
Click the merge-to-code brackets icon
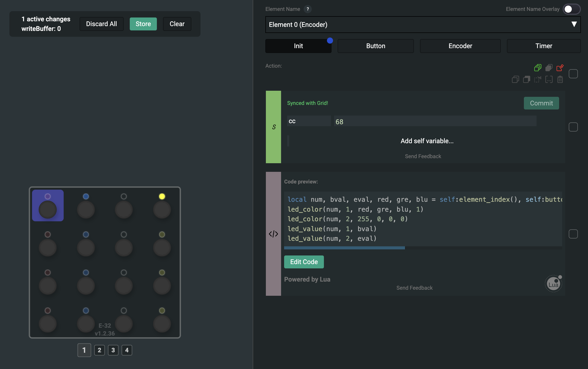pyautogui.click(x=549, y=80)
